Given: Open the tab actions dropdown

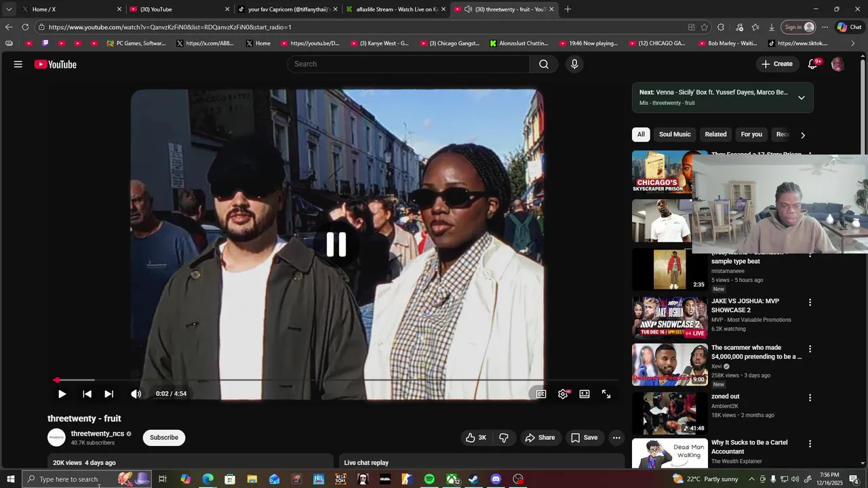Looking at the screenshot, I should (8, 9).
